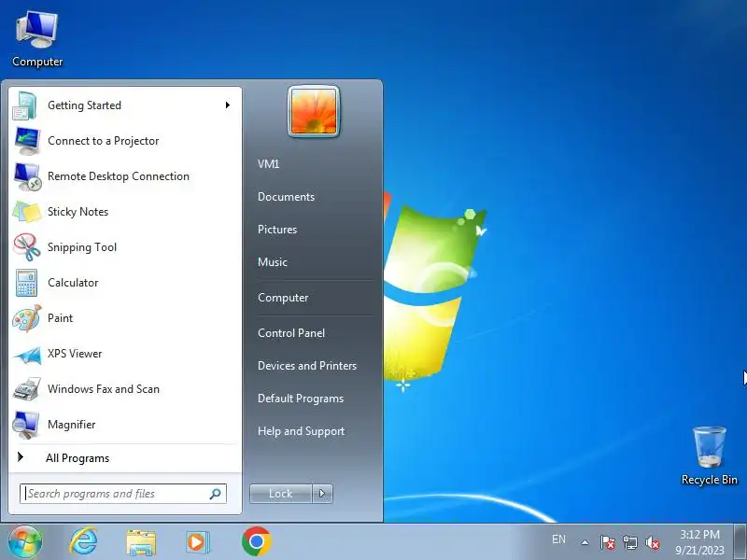This screenshot has height=560, width=747.
Task: Open Documents from the Start menu
Action: [x=286, y=197]
